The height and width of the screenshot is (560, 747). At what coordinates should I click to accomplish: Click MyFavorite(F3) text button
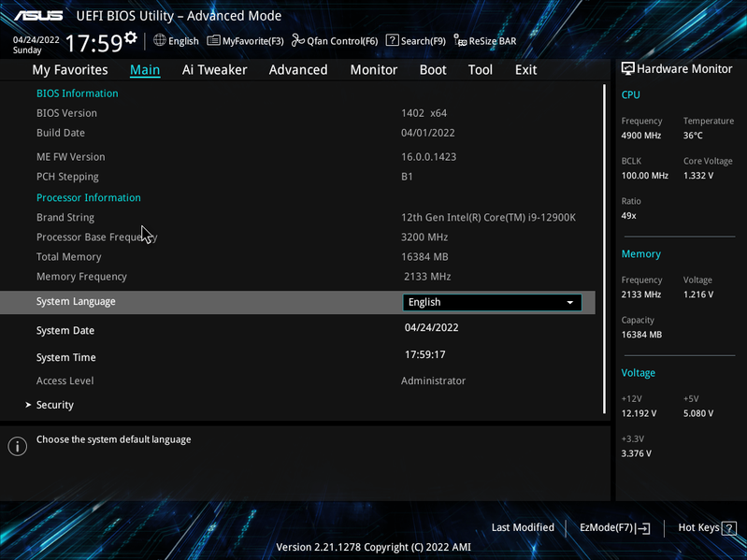coord(253,41)
